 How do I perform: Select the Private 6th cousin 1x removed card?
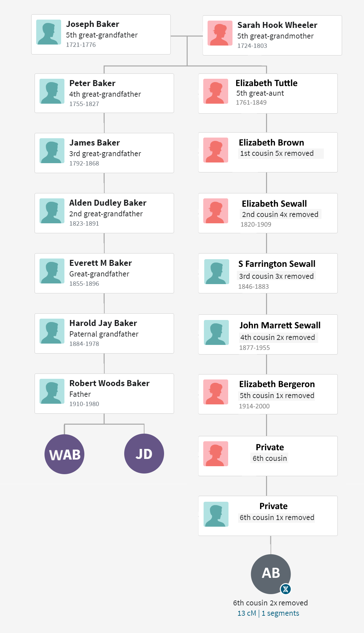(x=268, y=516)
